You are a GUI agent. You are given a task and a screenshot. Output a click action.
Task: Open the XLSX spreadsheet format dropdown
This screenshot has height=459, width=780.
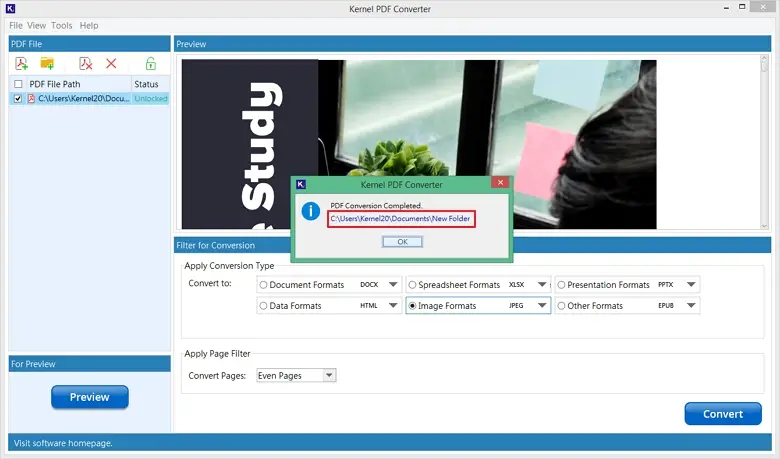(542, 284)
